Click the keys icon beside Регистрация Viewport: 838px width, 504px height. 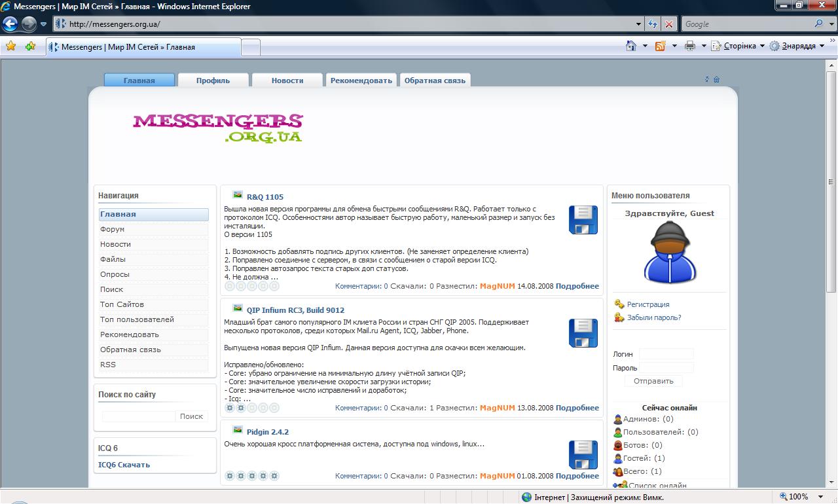pyautogui.click(x=619, y=304)
